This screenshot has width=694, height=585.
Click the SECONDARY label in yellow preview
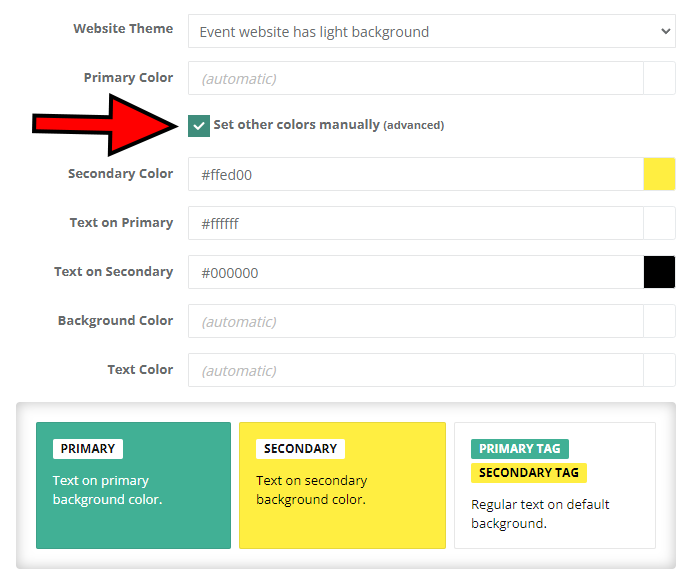[x=300, y=449]
